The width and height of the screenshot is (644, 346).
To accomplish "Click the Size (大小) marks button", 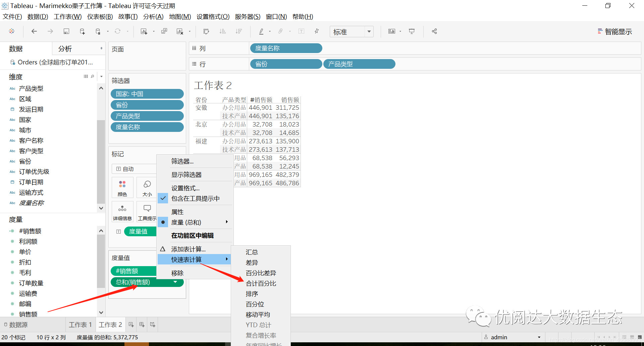I will coord(147,188).
